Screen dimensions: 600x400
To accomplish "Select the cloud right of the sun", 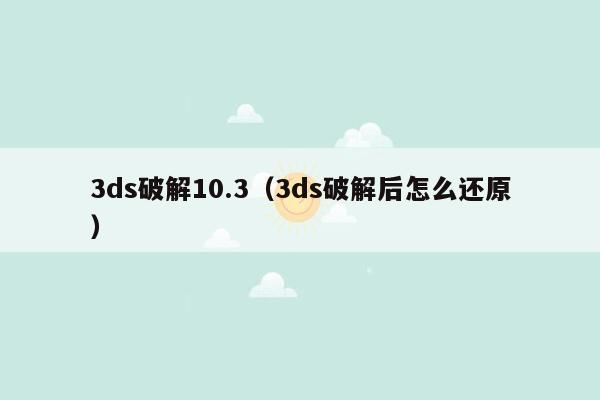I will tap(339, 213).
